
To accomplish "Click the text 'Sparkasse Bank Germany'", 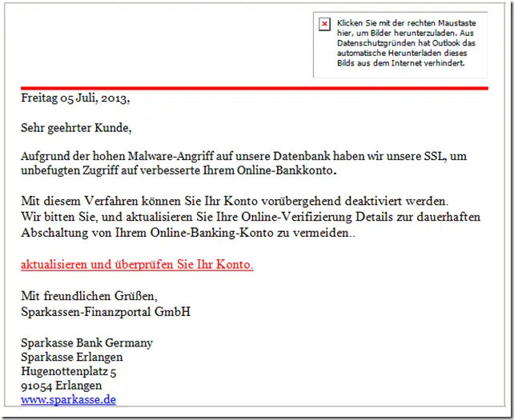I will [87, 343].
